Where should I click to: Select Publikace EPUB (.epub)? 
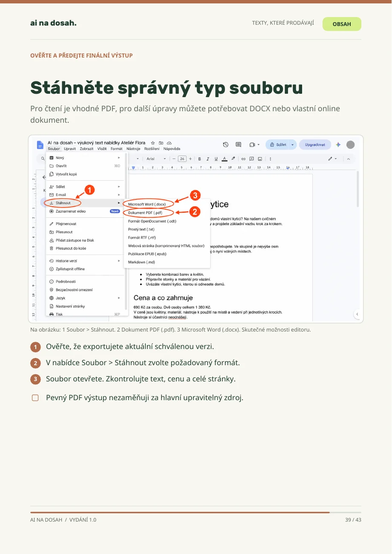(x=147, y=254)
